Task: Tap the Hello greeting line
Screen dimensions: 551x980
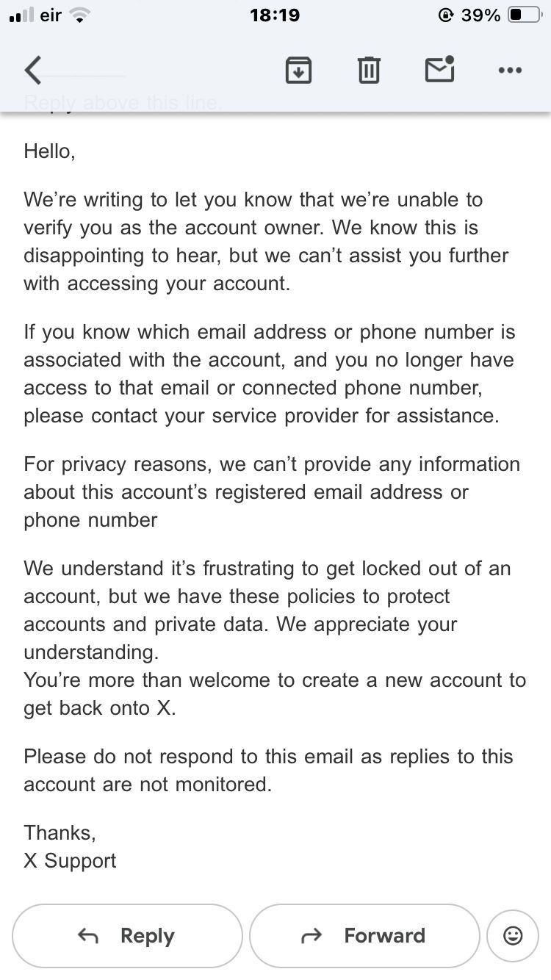Action: click(x=50, y=151)
